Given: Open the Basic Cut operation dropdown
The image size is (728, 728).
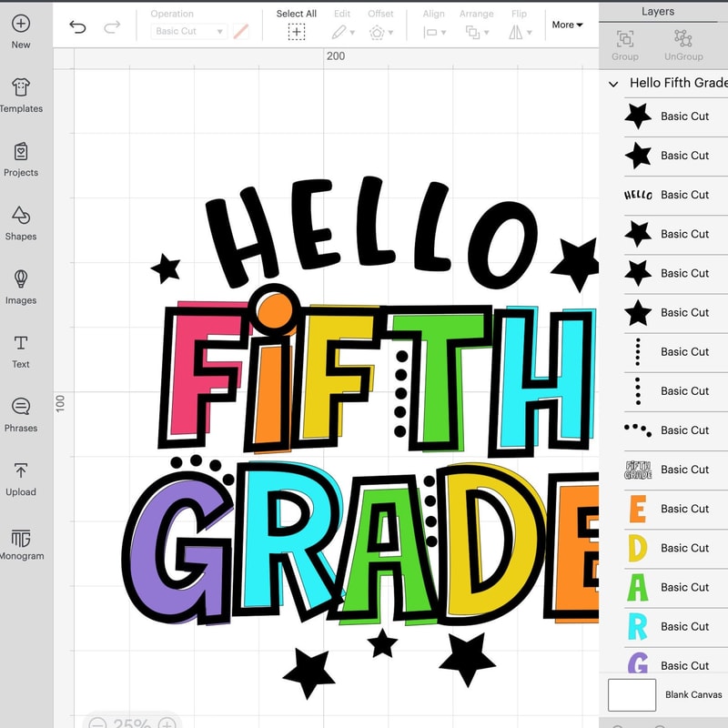Looking at the screenshot, I should [x=187, y=31].
